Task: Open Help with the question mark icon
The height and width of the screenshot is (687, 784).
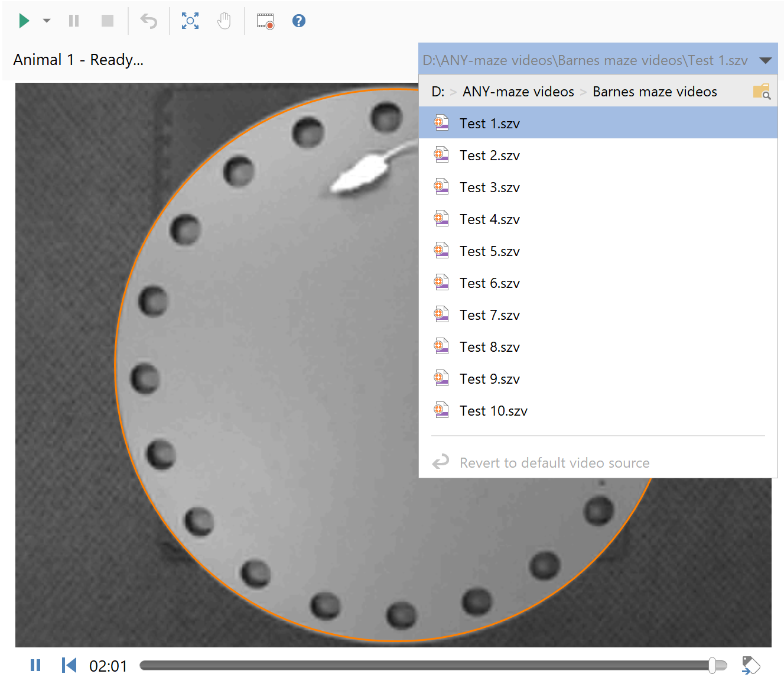Action: click(298, 20)
